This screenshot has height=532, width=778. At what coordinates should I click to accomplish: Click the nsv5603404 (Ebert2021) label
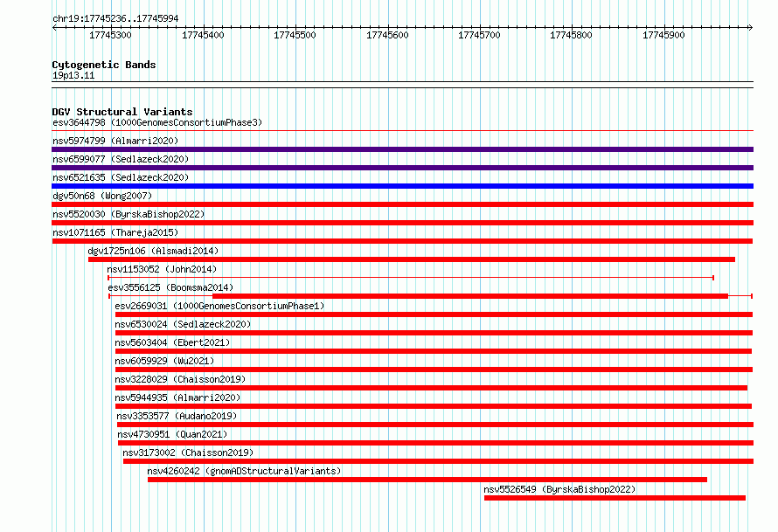pyautogui.click(x=172, y=342)
